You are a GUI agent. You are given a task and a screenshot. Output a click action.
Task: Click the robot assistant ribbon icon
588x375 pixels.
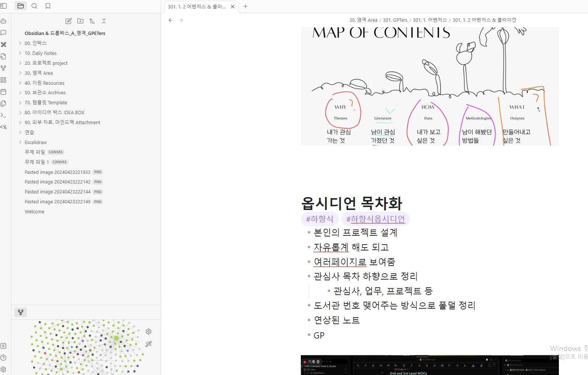[4, 21]
